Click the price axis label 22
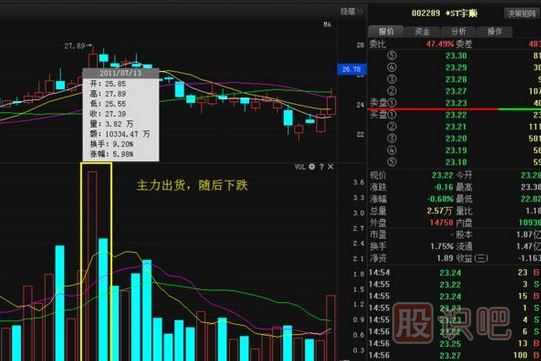 (361, 135)
